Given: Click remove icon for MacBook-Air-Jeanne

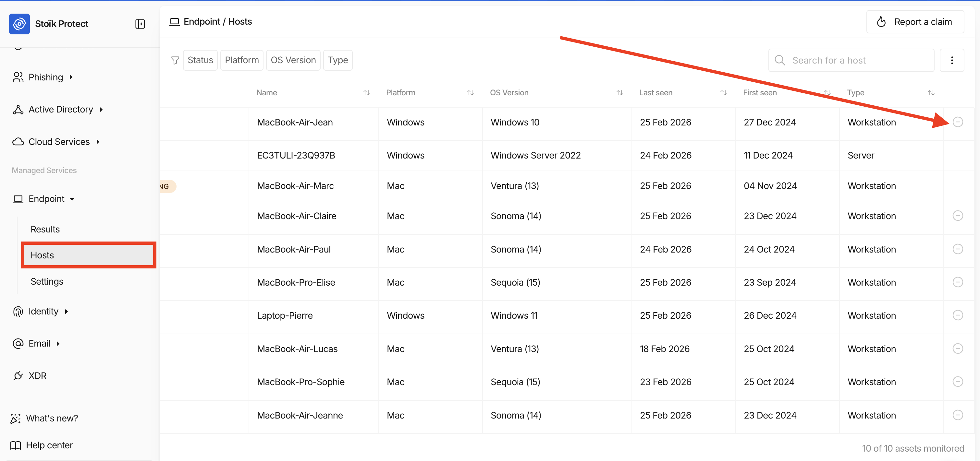Looking at the screenshot, I should click(958, 415).
